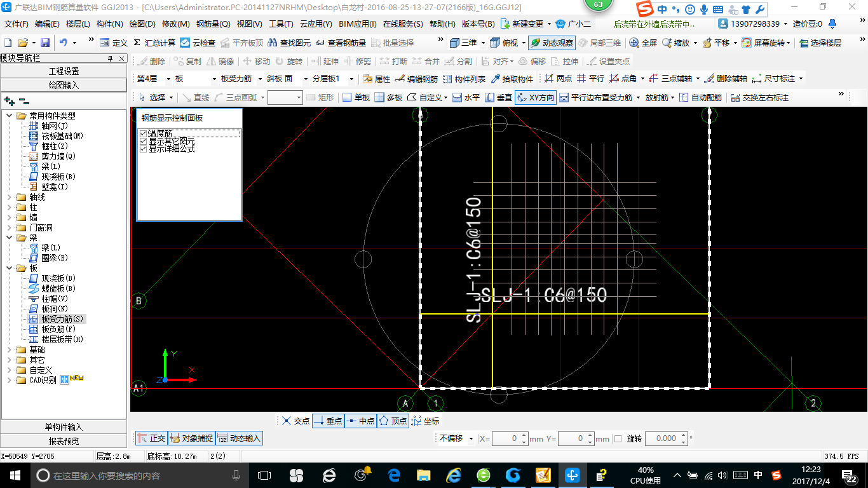The image size is (868, 488).
Task: Switch to 三维 3D view
Action: tap(463, 43)
